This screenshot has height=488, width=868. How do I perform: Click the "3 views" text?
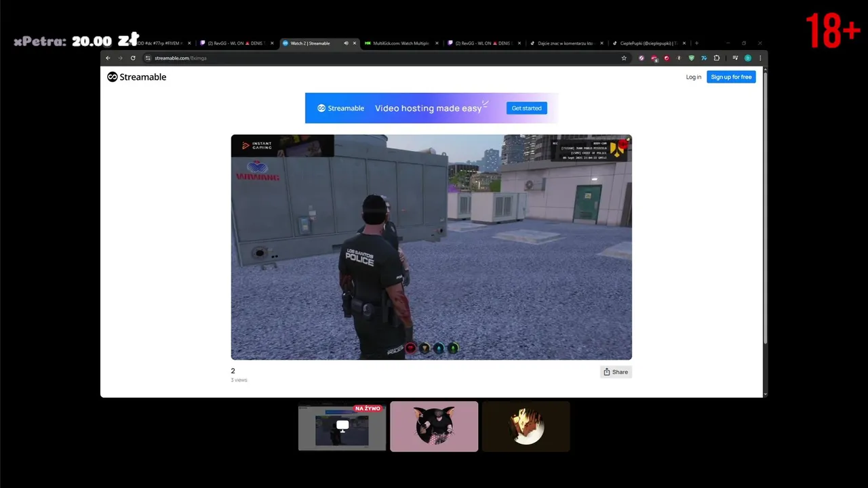pos(239,380)
